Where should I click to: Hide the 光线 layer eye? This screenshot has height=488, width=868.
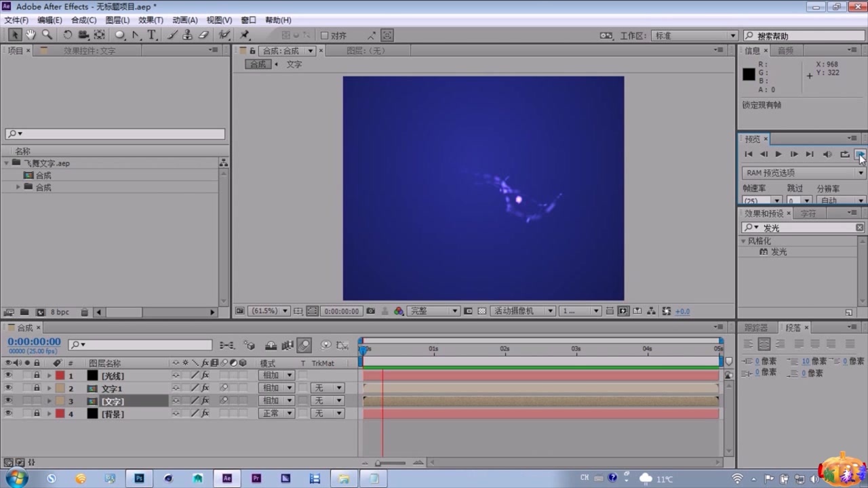click(8, 375)
